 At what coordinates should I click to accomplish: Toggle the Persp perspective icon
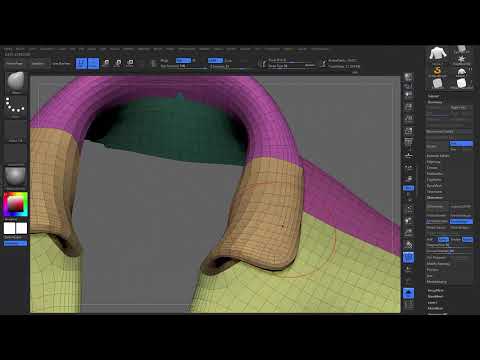point(408,143)
